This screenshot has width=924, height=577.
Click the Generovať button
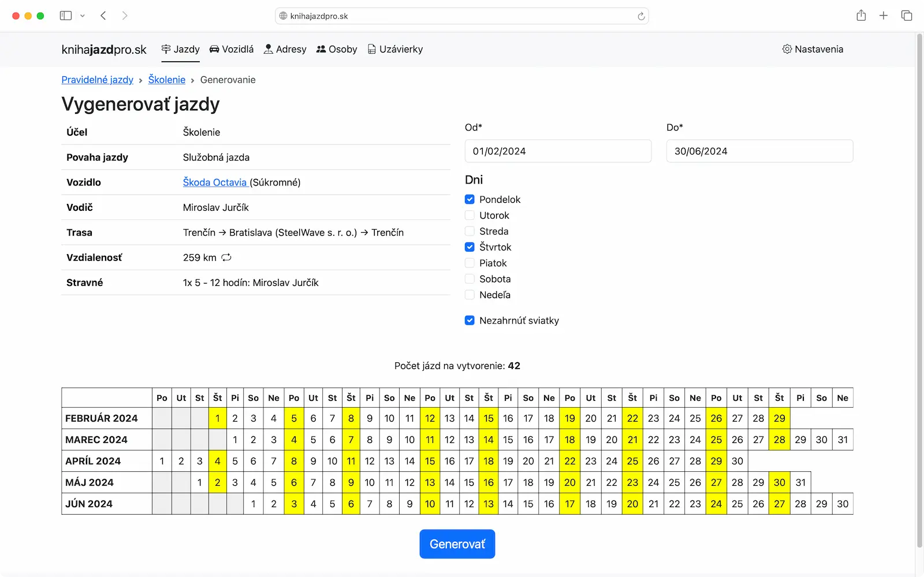[x=457, y=544]
